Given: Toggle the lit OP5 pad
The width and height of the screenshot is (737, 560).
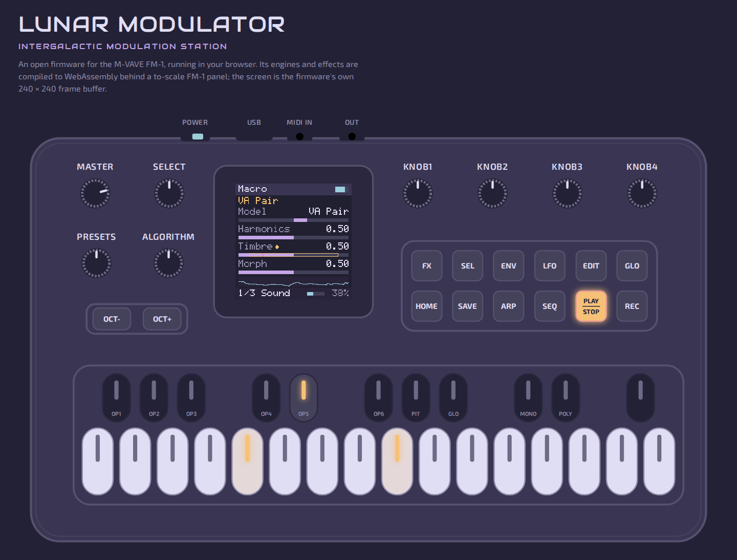Looking at the screenshot, I should coord(304,397).
